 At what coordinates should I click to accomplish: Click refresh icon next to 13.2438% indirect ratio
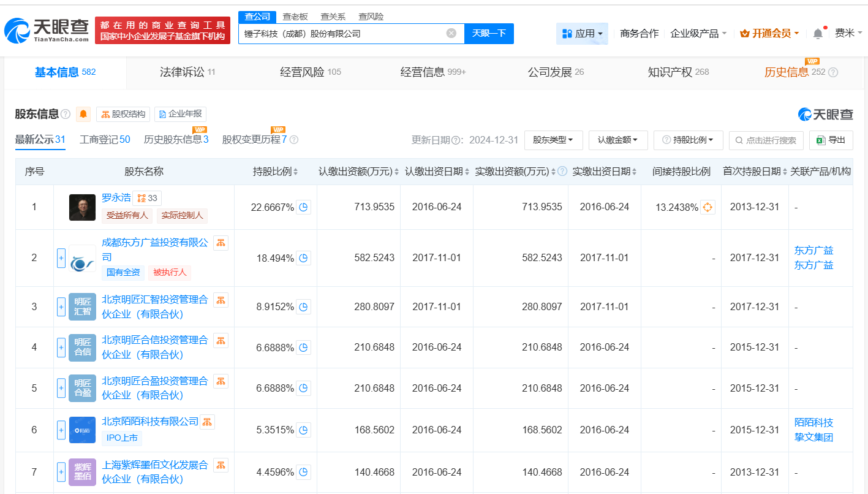(708, 207)
